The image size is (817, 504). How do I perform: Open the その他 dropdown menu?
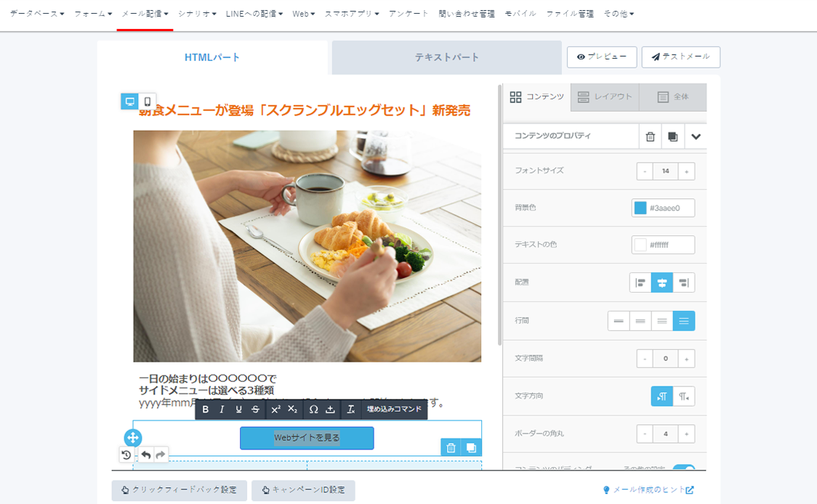click(x=619, y=14)
